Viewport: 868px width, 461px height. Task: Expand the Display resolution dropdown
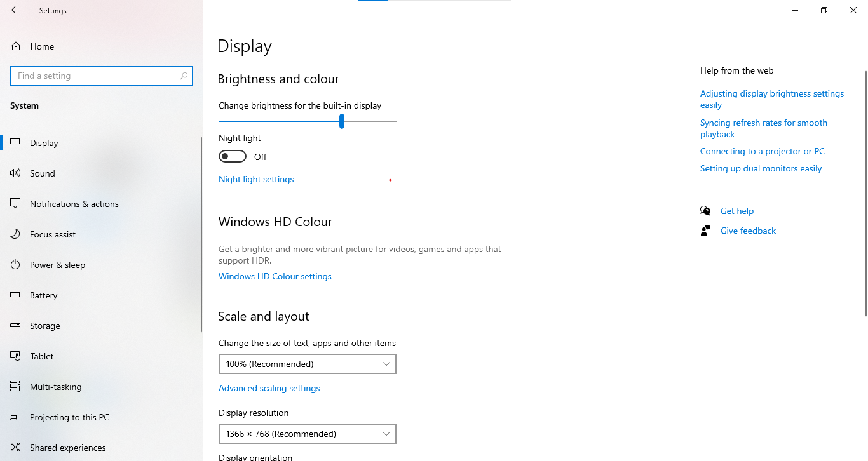(307, 434)
